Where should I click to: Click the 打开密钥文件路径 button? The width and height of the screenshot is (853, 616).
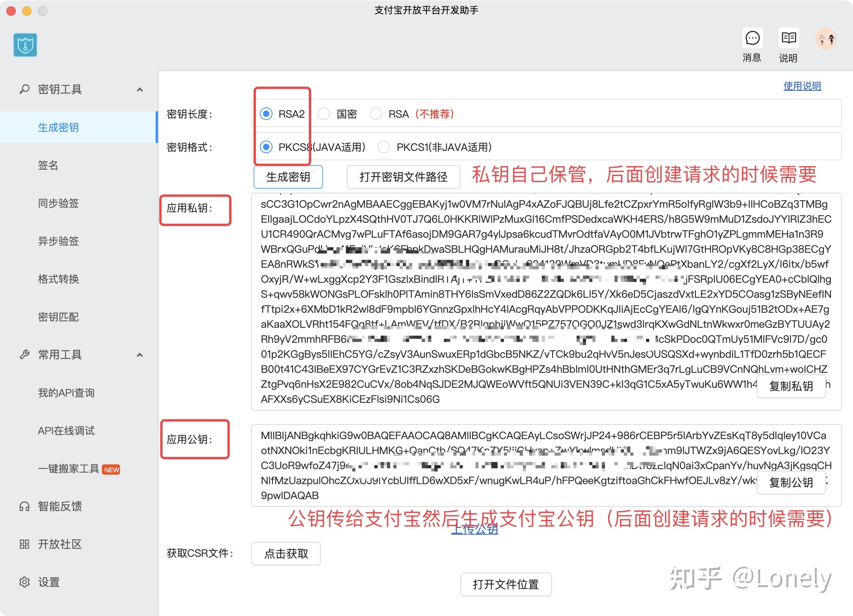tap(404, 177)
